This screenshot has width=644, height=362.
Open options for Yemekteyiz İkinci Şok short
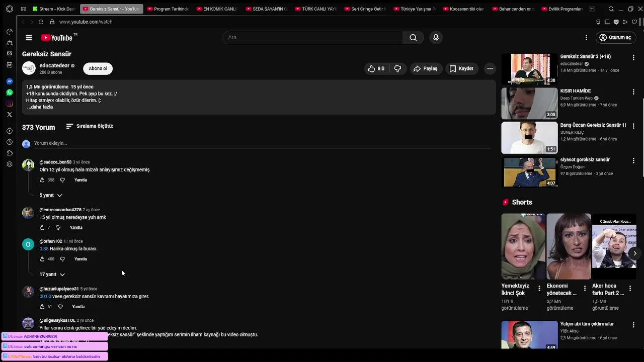click(x=539, y=289)
